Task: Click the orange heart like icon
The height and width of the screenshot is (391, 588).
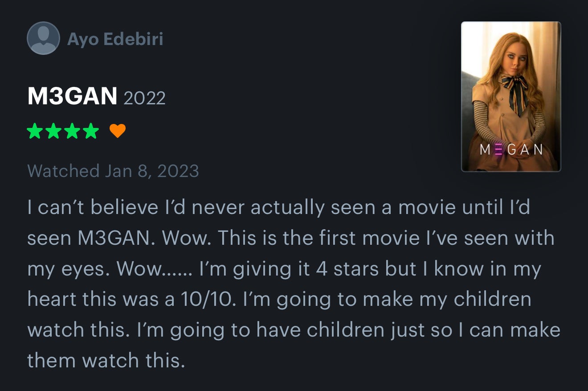Action: tap(118, 131)
